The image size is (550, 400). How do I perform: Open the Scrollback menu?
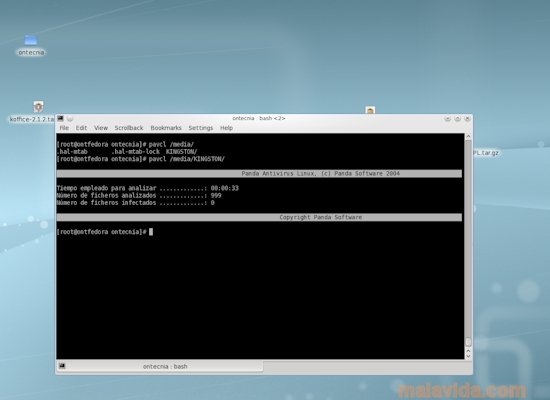(129, 128)
